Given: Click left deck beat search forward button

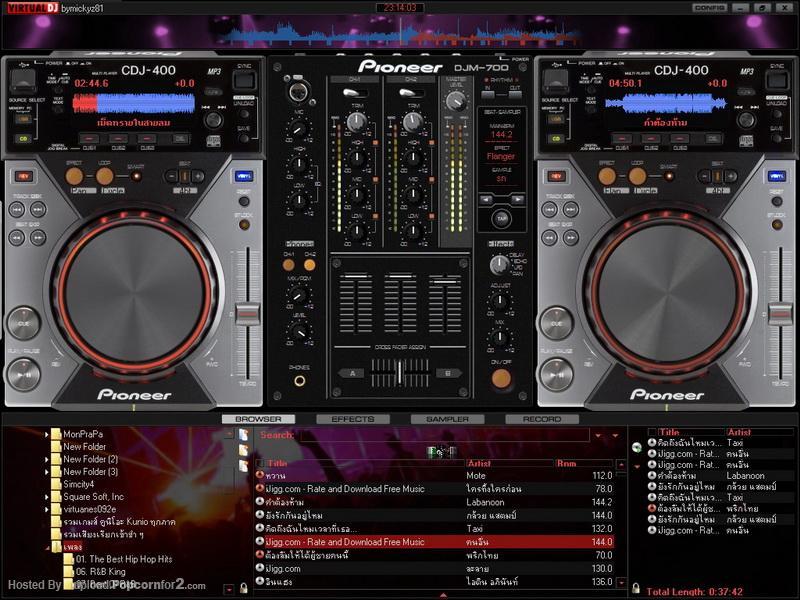Looking at the screenshot, I should coord(38,237).
